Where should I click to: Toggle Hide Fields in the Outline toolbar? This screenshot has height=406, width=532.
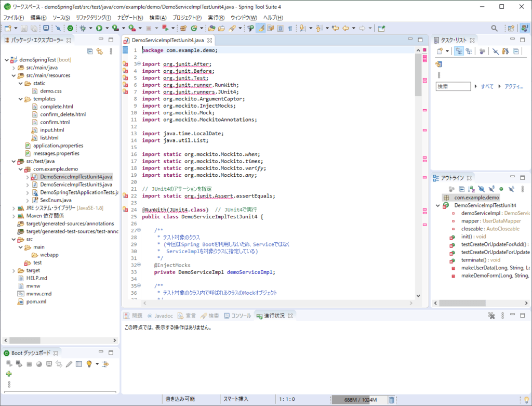(x=482, y=189)
